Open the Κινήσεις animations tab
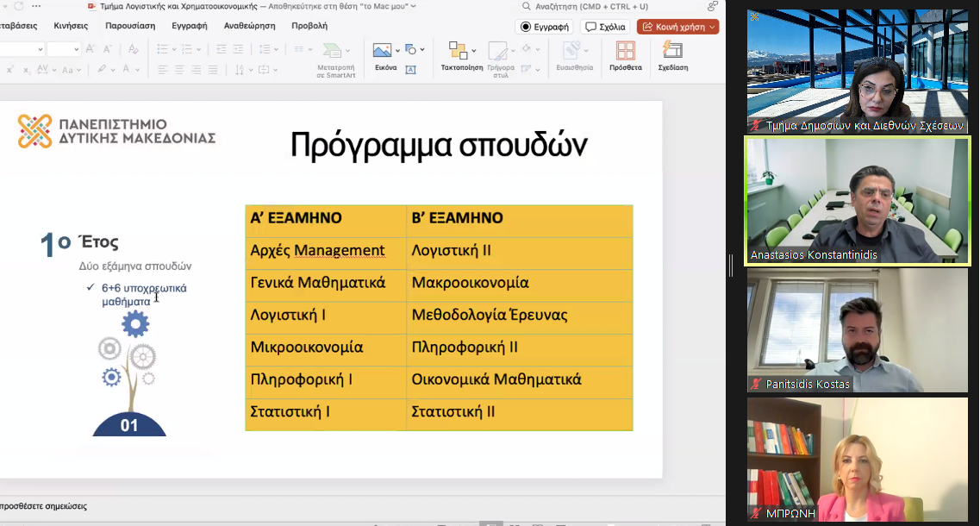 coord(71,26)
